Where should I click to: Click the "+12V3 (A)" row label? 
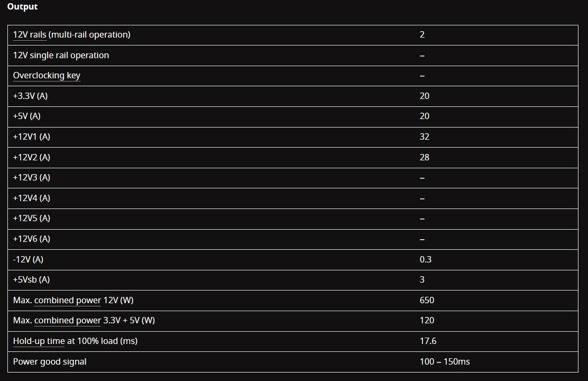click(x=32, y=178)
